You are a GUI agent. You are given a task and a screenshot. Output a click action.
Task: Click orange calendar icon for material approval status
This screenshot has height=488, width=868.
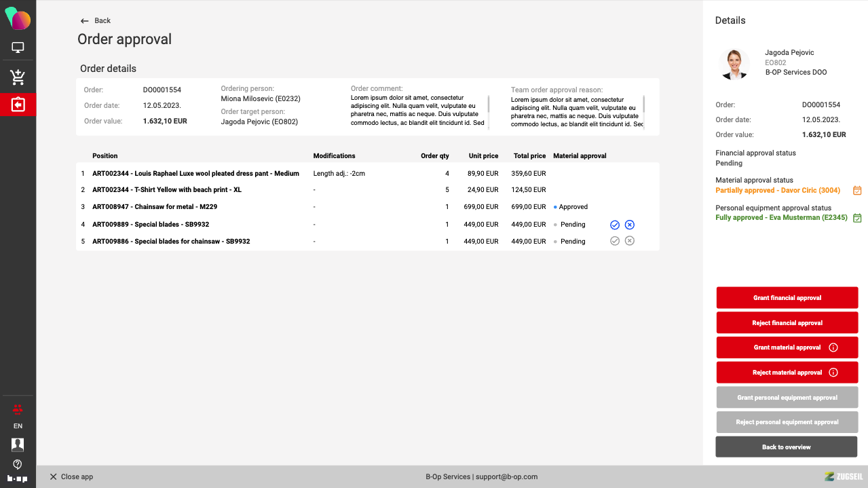[857, 191]
